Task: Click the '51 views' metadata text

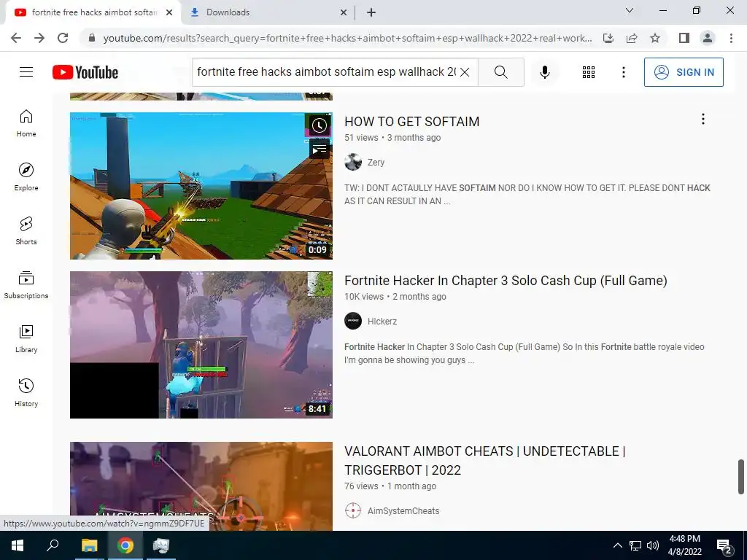Action: (361, 138)
